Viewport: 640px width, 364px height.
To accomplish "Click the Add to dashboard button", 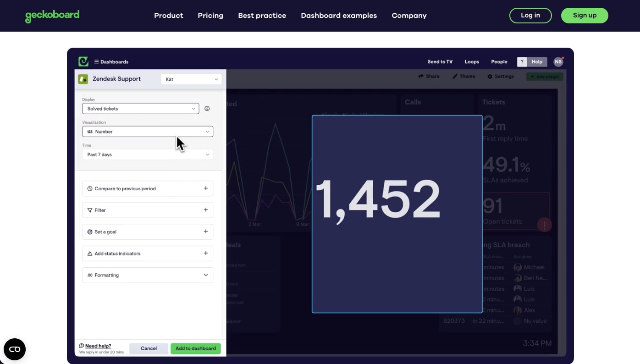I will (x=195, y=348).
